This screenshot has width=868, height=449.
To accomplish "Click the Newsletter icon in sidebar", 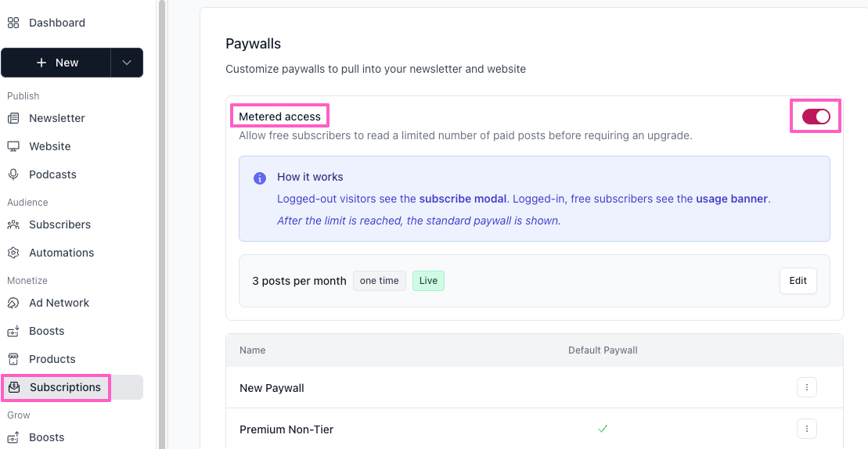I will [13, 118].
